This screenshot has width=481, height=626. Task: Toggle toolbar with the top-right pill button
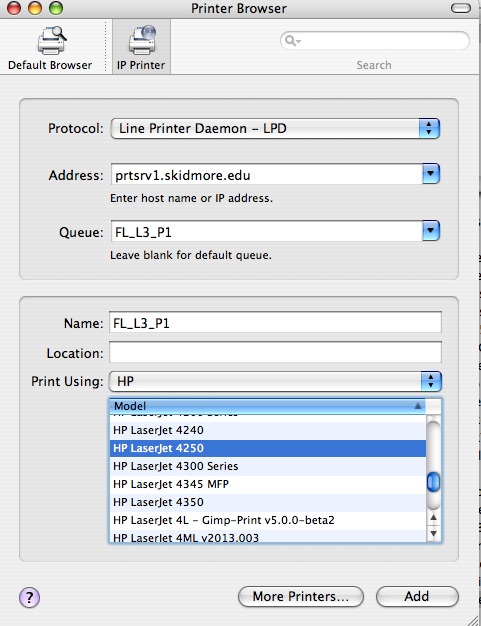461,8
